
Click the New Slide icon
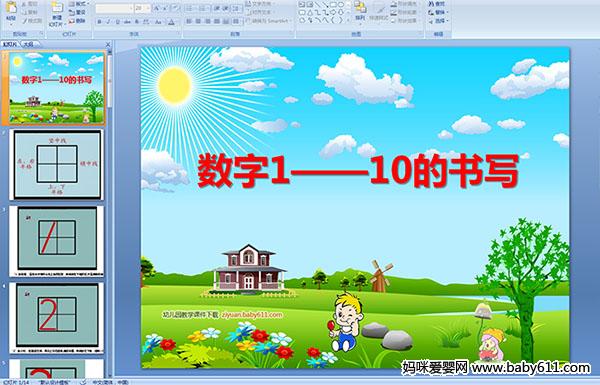coord(57,8)
